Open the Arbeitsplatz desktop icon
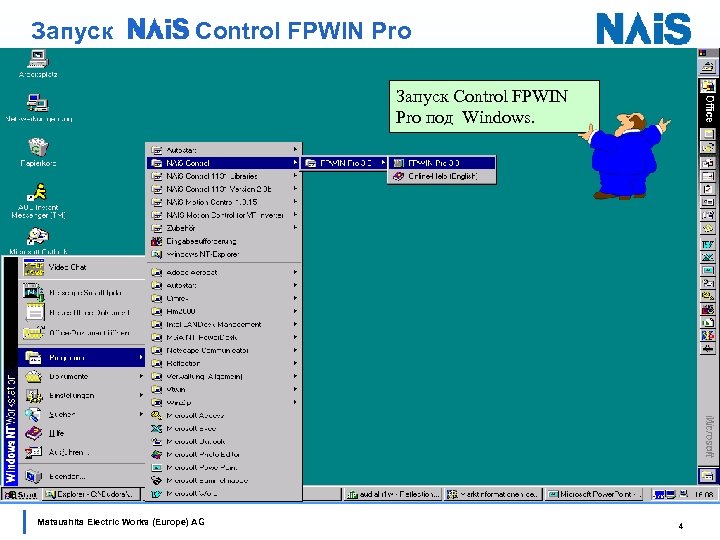The width and height of the screenshot is (720, 540). coord(38,59)
